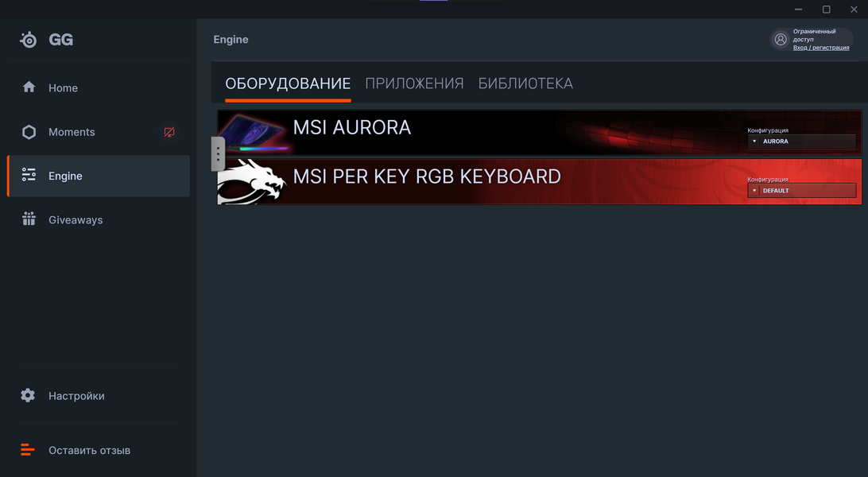Select the ОБОРУДОВАНИЕ tab

[x=288, y=83]
